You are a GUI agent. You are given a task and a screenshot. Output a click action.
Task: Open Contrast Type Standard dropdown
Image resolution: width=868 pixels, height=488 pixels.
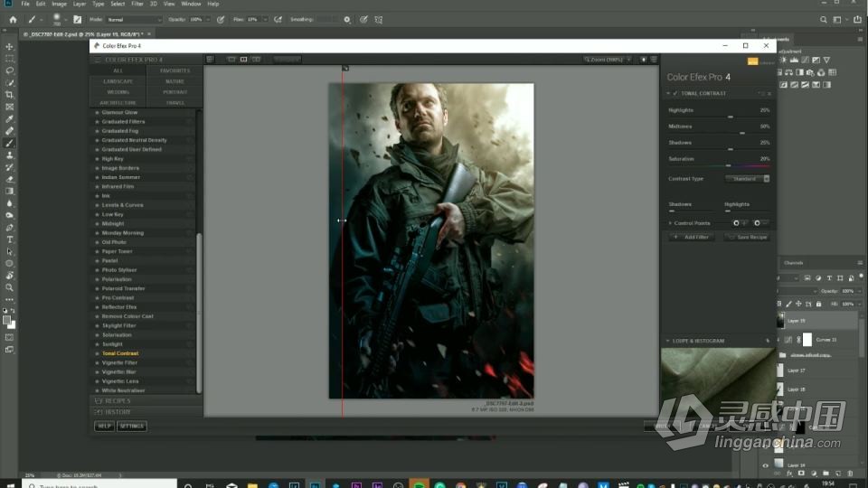(748, 179)
